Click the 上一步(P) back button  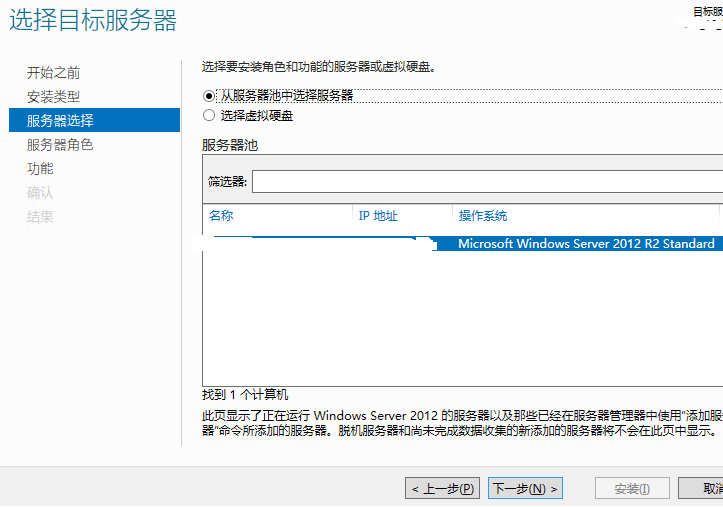click(x=443, y=489)
